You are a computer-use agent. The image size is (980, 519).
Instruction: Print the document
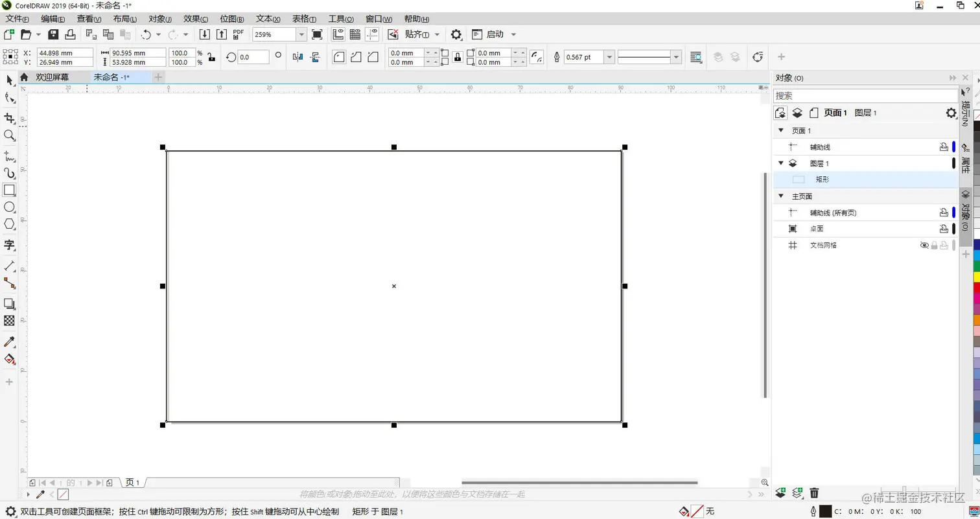click(x=70, y=34)
